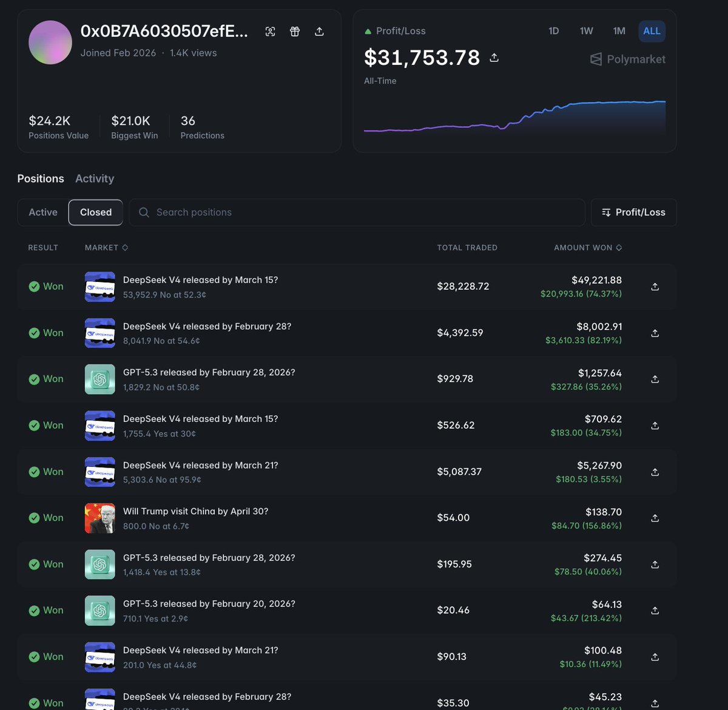Click the profit/loss line chart

pyautogui.click(x=514, y=116)
